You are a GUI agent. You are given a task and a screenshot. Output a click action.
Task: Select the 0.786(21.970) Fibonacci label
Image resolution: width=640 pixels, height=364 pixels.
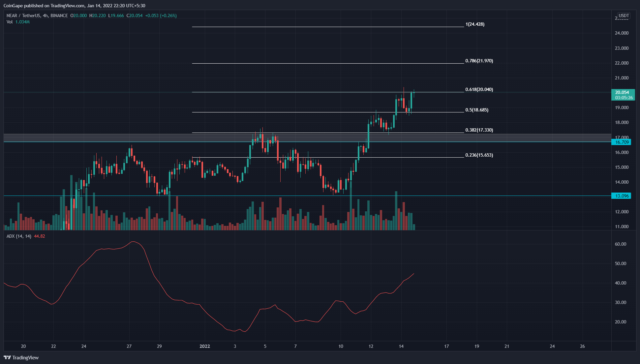479,61
